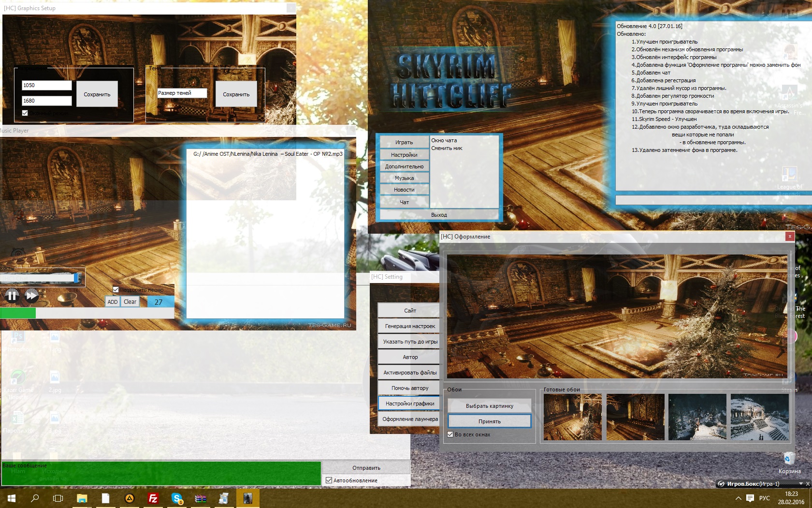Image resolution: width=812 pixels, height=508 pixels.
Task: Edit height field showing 1680
Action: [x=47, y=101]
